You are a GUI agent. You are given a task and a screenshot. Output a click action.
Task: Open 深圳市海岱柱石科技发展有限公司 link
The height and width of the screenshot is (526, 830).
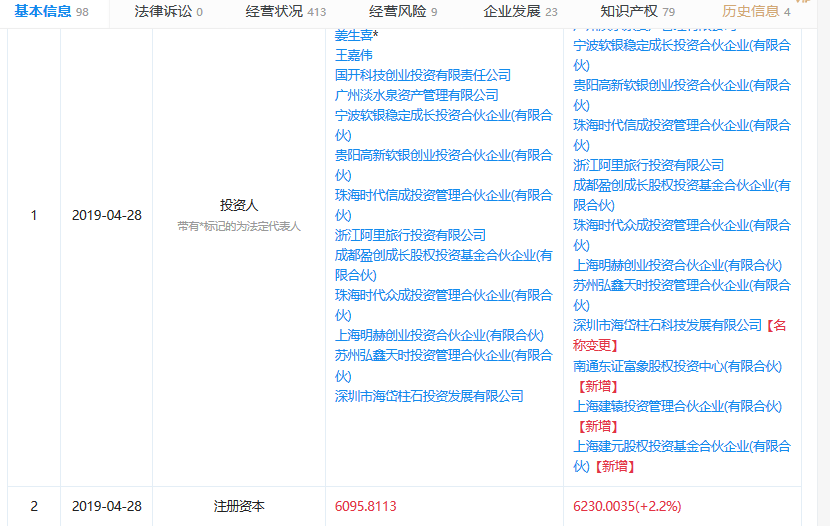click(x=667, y=325)
